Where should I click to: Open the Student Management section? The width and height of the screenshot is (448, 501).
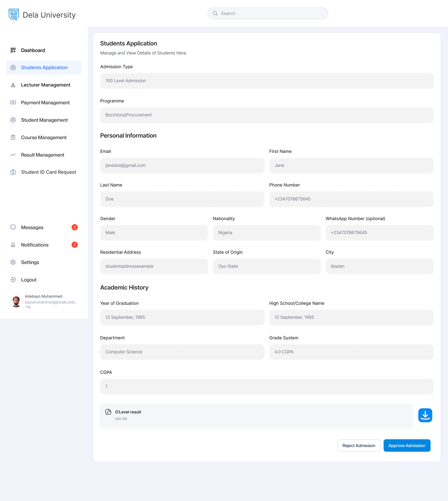pos(44,120)
